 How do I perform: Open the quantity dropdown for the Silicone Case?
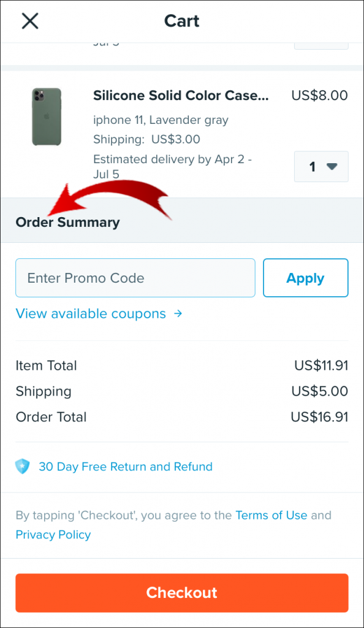[x=321, y=166]
